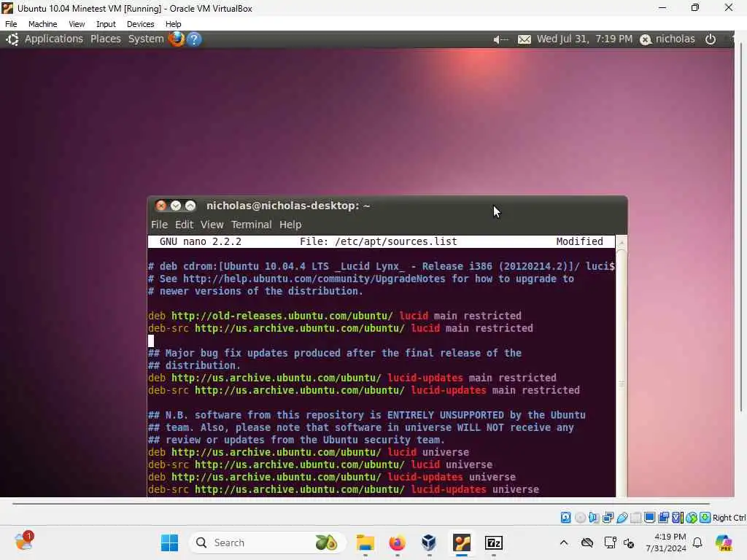Click the optical disk indicator in VirtualBox status bar
This screenshot has height=560, width=747.
pyautogui.click(x=580, y=518)
